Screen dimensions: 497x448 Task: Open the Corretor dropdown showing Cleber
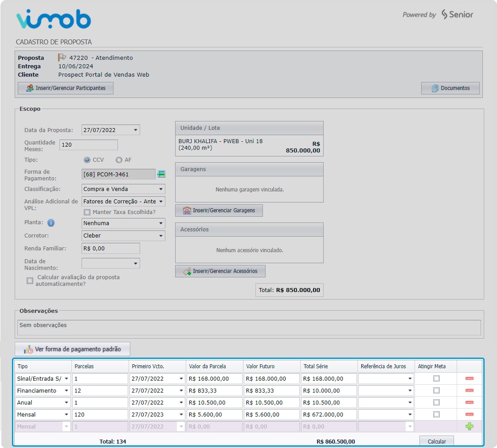coord(161,236)
